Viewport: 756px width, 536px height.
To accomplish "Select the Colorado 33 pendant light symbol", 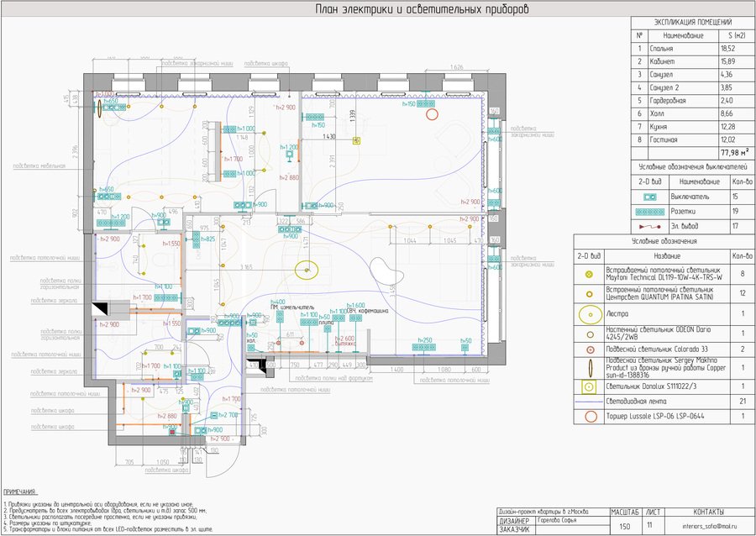I will coord(589,348).
